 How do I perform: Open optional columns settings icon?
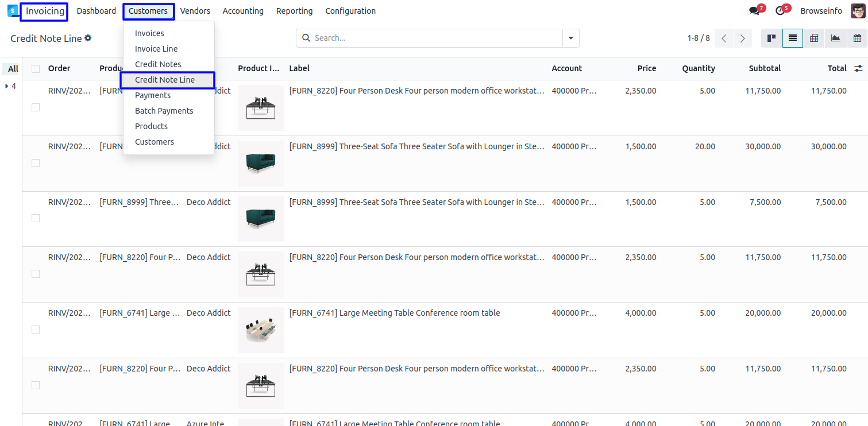pyautogui.click(x=858, y=68)
